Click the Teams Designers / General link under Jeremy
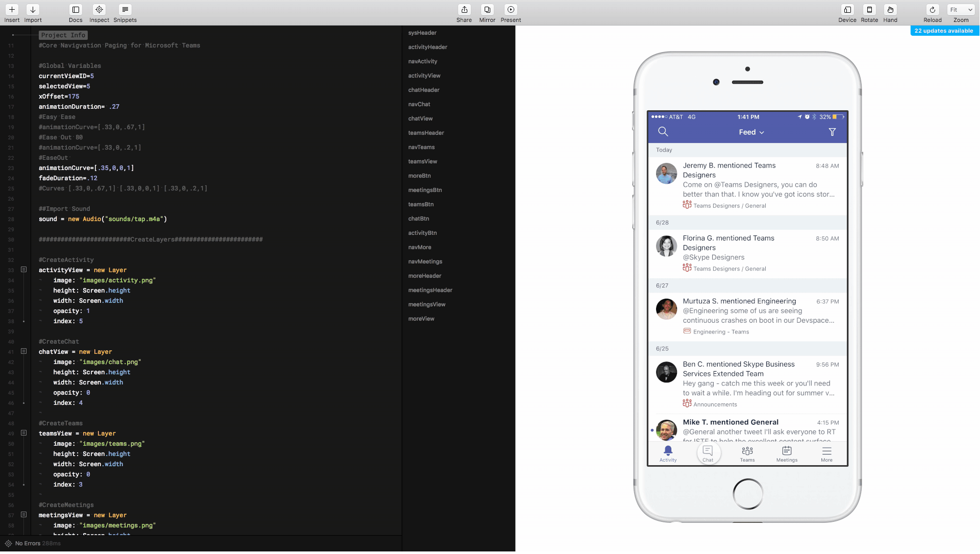Screen dimensions: 980x554 pos(730,206)
